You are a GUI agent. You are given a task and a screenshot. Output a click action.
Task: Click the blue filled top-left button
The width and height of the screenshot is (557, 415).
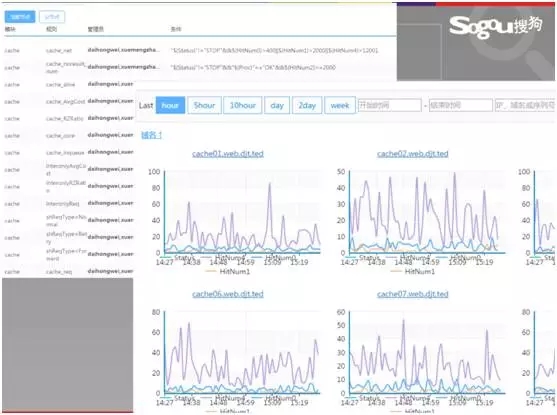20,17
